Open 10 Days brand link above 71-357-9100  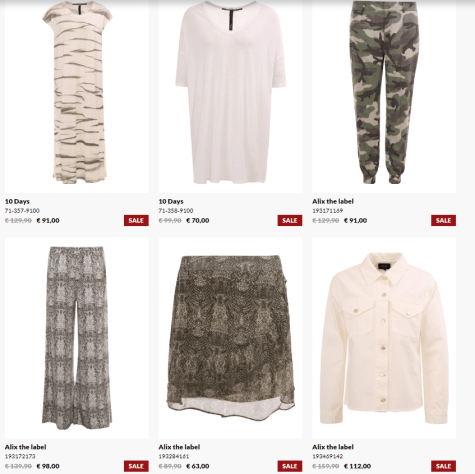[x=17, y=201]
